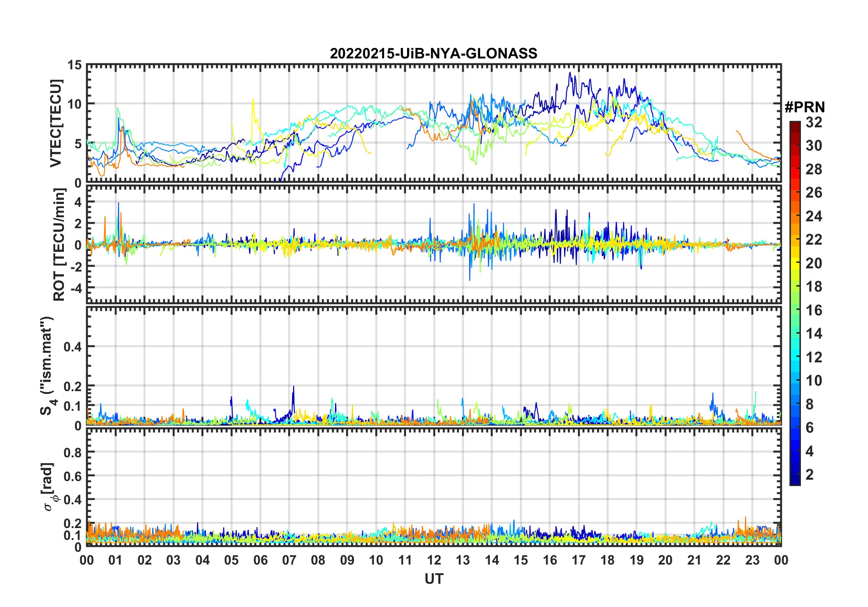This screenshot has height=607, width=868.
Task: Click the colorbar tick label 24
Action: pos(814,216)
